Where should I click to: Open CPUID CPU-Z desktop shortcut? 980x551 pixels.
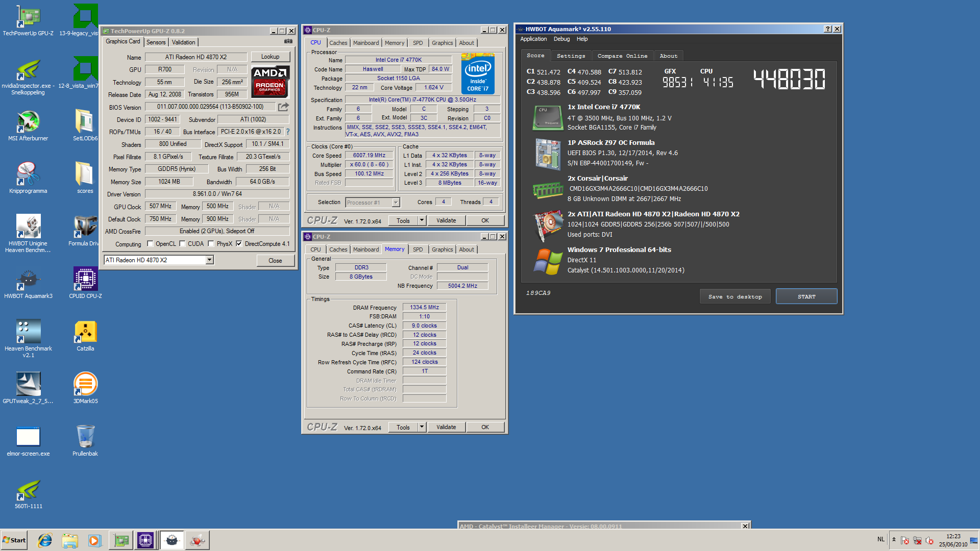coord(85,283)
